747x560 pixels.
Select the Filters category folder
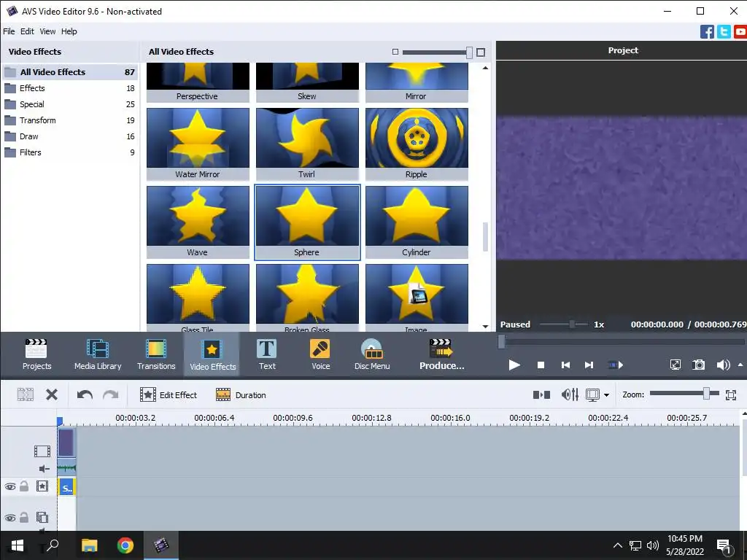[69, 152]
